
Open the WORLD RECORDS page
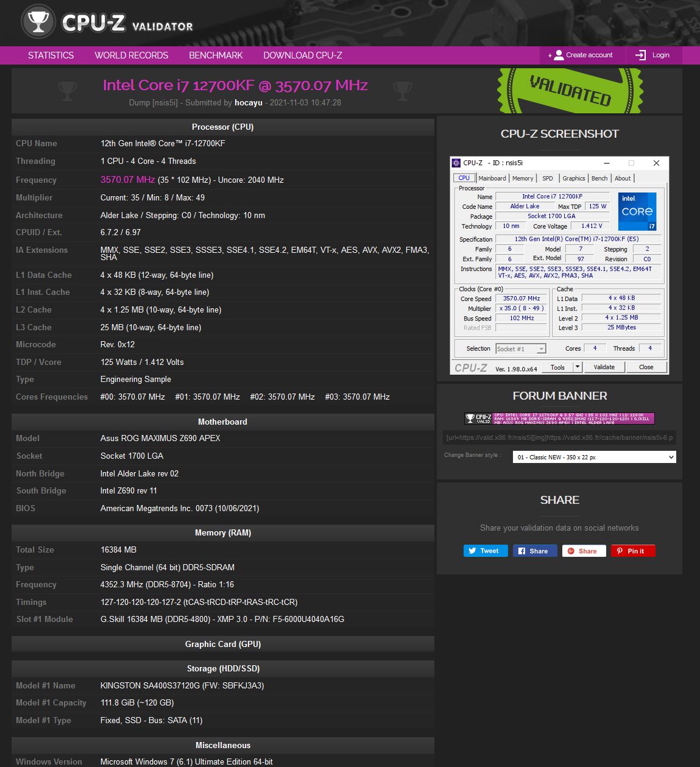[x=131, y=55]
